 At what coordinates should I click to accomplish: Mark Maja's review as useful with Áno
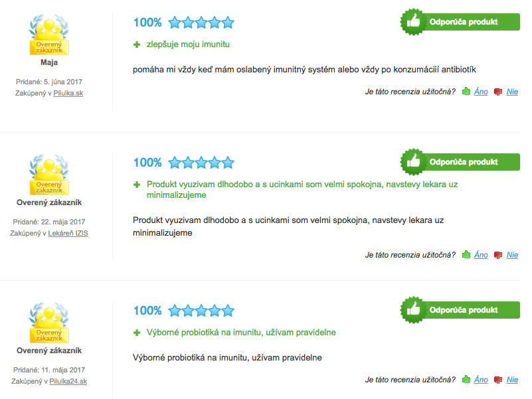pyautogui.click(x=481, y=92)
